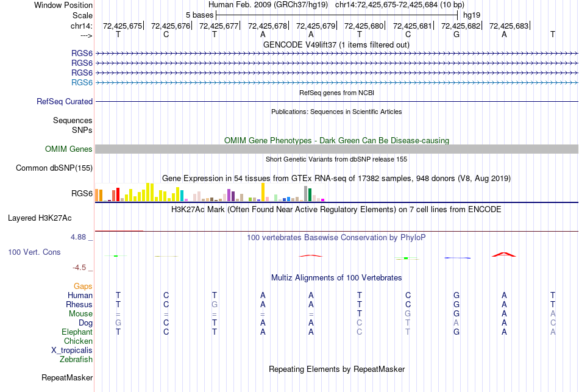Click the Chicken species label
This screenshot has height=392, width=579.
78,341
